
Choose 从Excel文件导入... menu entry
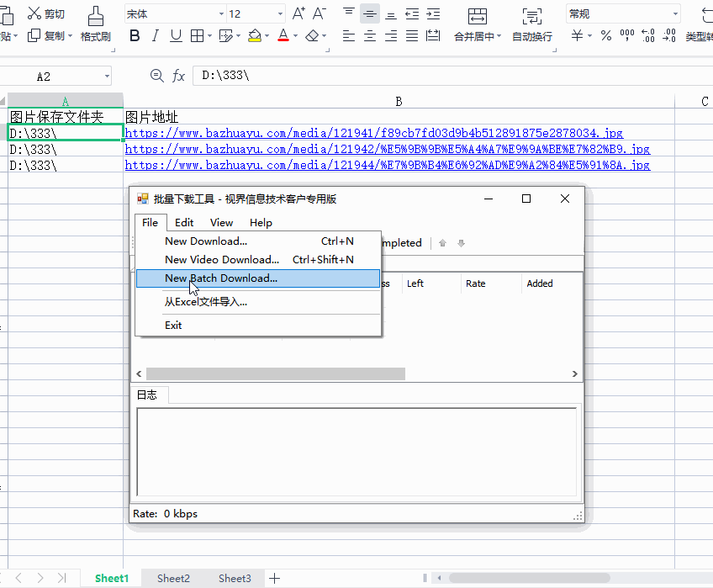click(258, 302)
